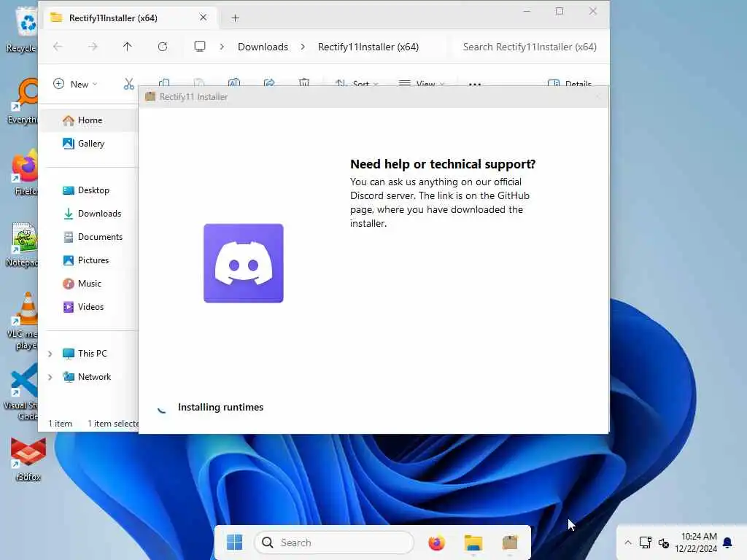This screenshot has height=560, width=747.
Task: Select the VLC media player desktop icon
Action: [x=21, y=321]
